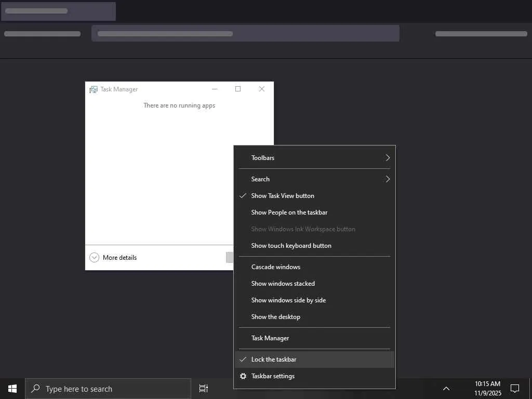Image resolution: width=532 pixels, height=399 pixels.
Task: Toggle Lock the taskbar option
Action: 314,360
